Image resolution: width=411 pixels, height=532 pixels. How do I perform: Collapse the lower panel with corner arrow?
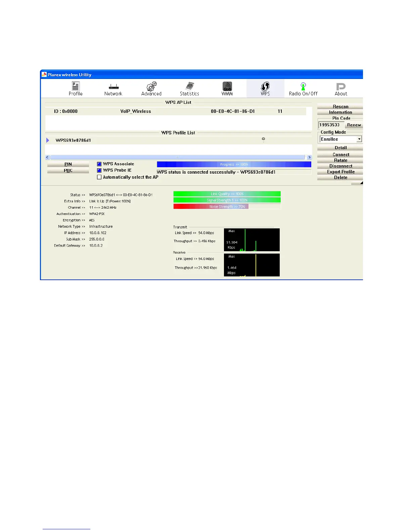click(x=361, y=183)
